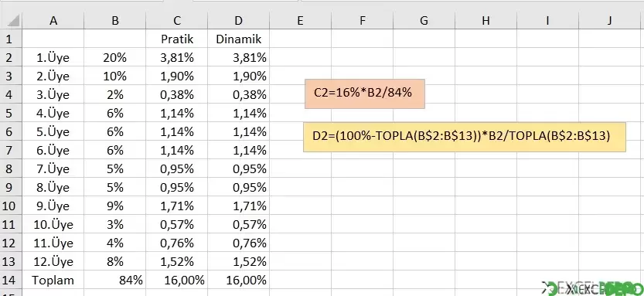Select cell containing 1.Üye
The image size is (644, 296).
(53, 58)
